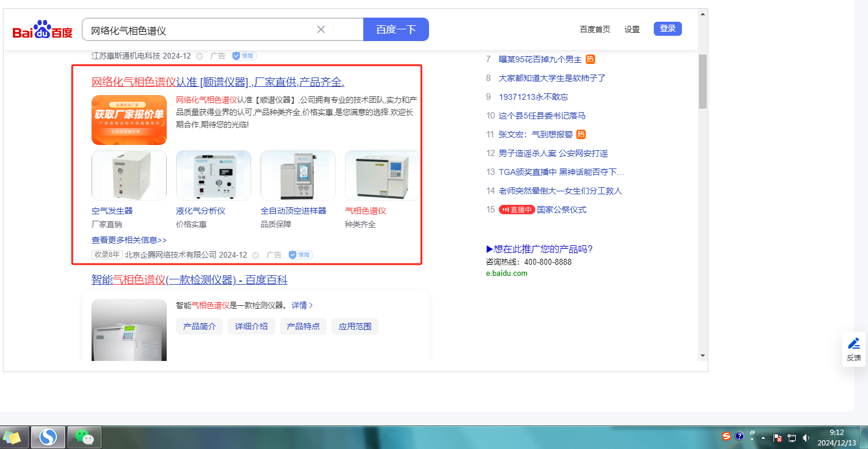
Task: Click the 详情 link with chevron
Action: click(x=302, y=305)
